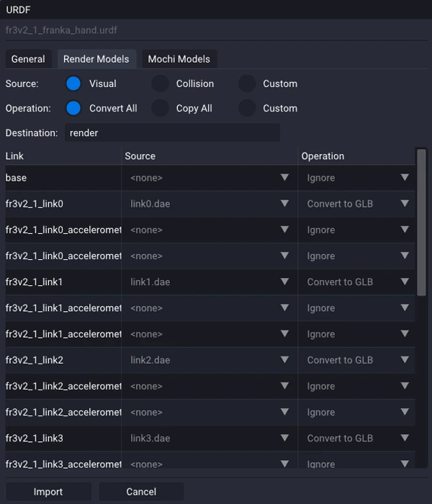Select Visual as the source
Screen dimensions: 432x504
tap(73, 84)
